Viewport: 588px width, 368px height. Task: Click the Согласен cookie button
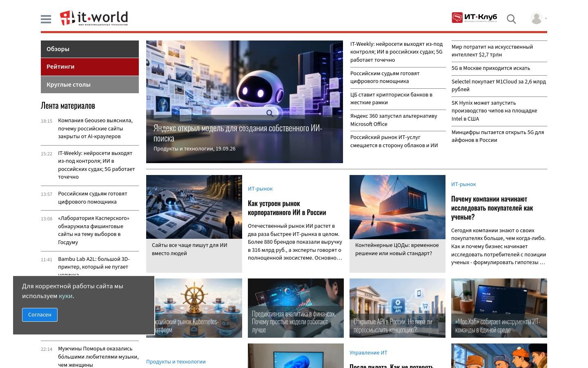pyautogui.click(x=40, y=315)
